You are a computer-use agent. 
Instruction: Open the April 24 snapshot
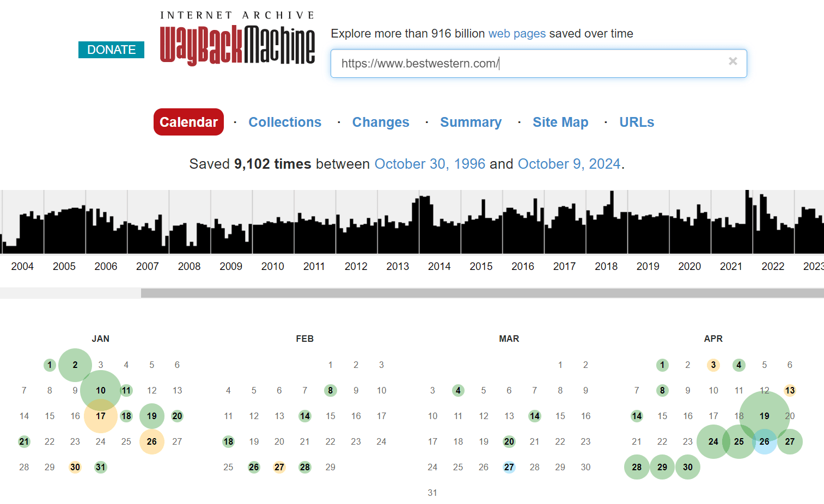[x=713, y=441]
